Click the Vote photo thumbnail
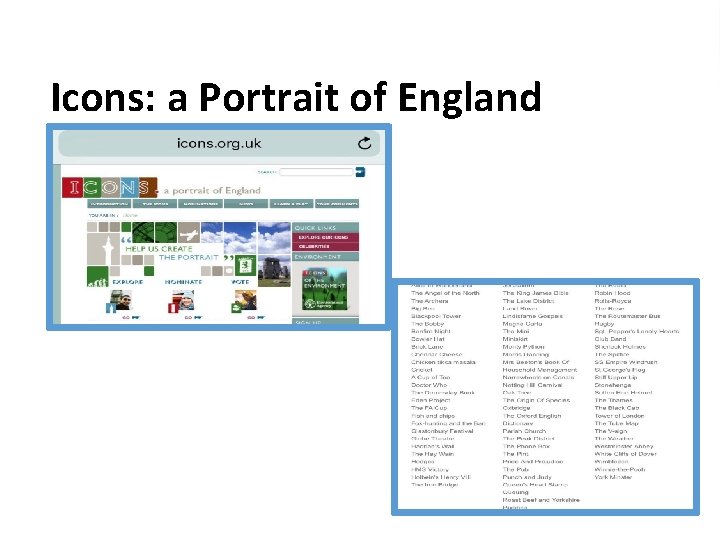This screenshot has height=540, width=720. tap(246, 300)
